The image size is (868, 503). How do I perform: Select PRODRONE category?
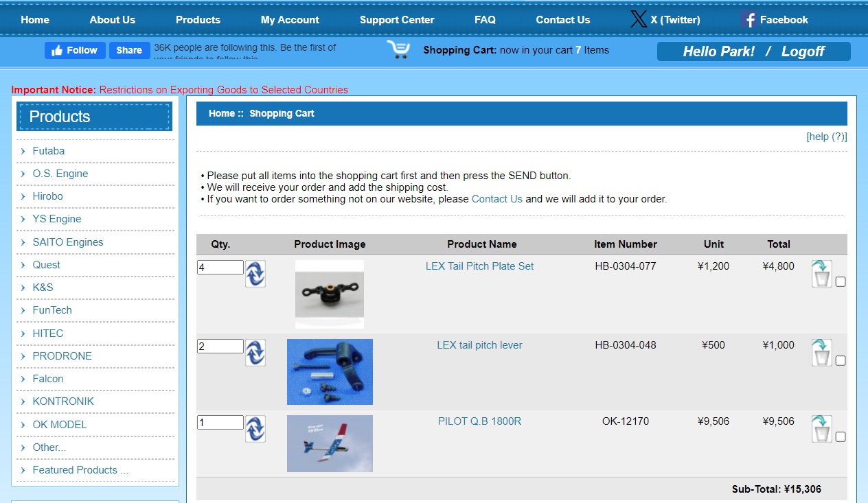coord(62,356)
